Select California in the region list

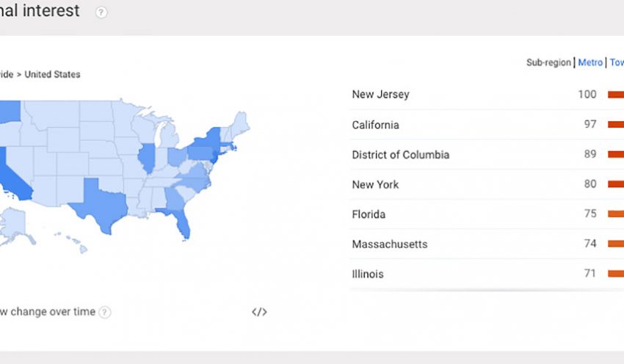tap(376, 125)
